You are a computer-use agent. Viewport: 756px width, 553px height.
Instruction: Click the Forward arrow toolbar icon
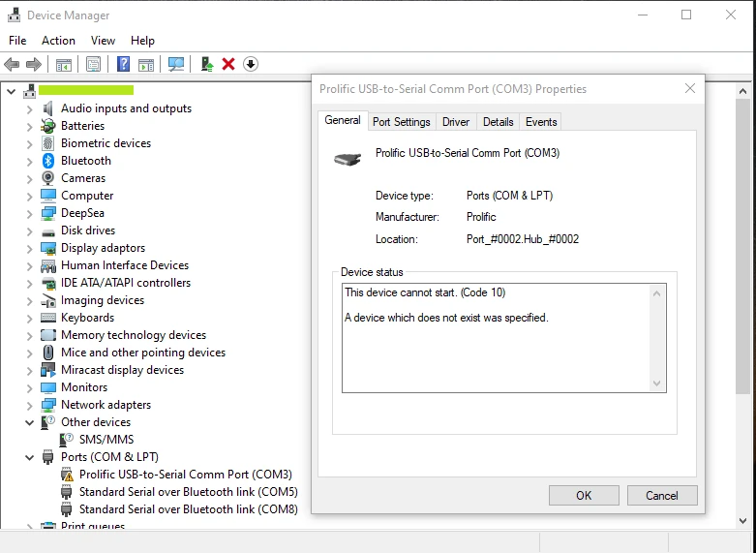point(34,64)
